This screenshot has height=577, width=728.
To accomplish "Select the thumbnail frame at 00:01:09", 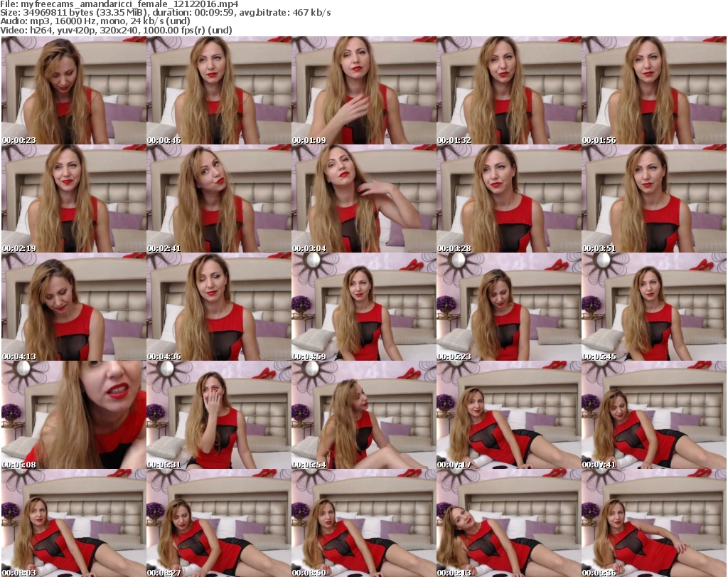I will coord(363,90).
